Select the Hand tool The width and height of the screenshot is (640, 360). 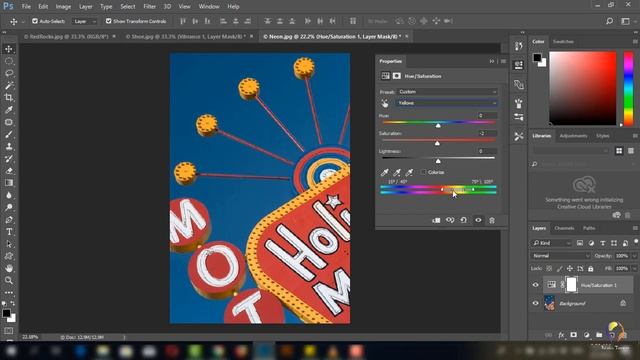pos(9,268)
